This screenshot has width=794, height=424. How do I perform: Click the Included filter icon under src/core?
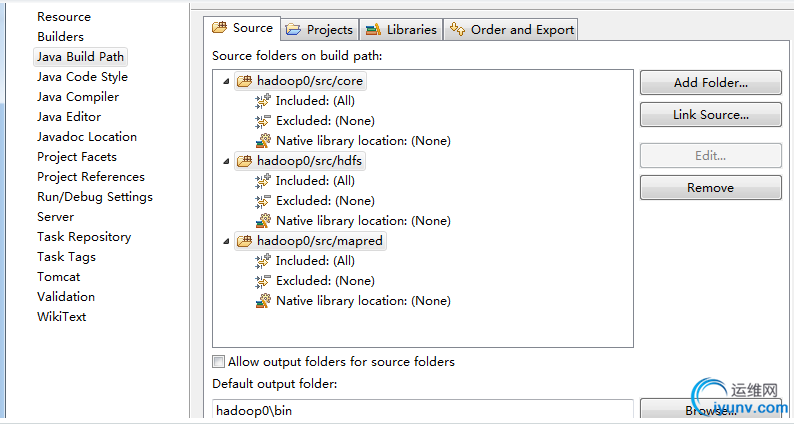[x=263, y=101]
